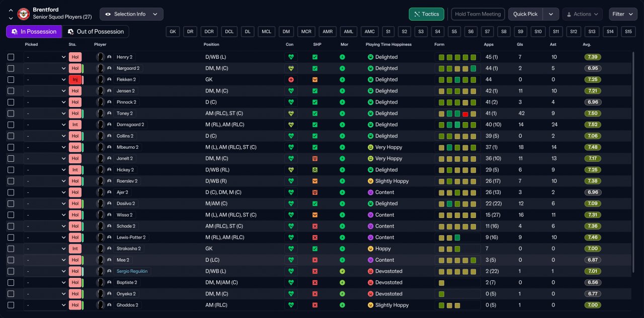Tick the checkbox for Henry's row
This screenshot has height=318, width=644.
point(11,57)
